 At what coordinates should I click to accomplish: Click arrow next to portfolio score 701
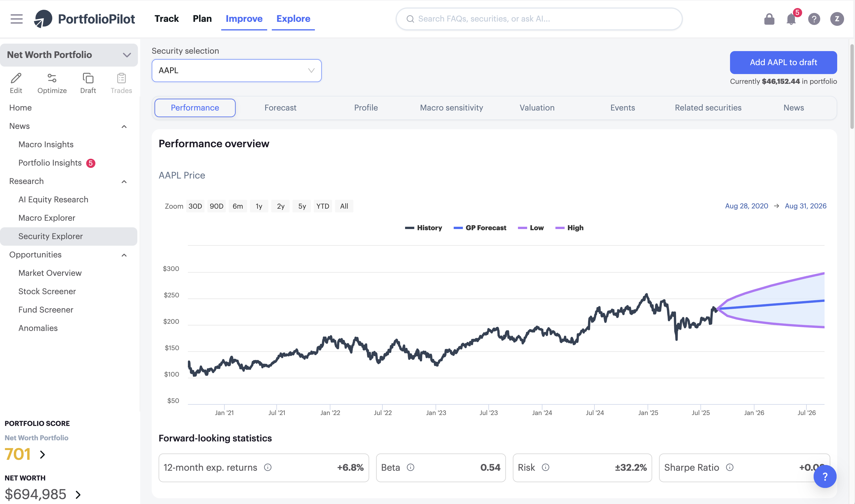point(43,454)
